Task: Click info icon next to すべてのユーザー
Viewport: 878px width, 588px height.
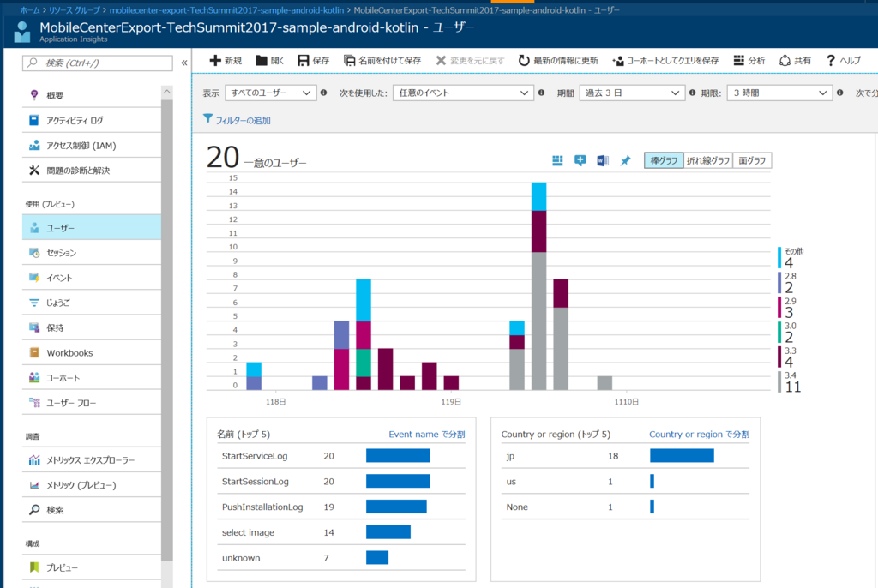Action: (323, 93)
